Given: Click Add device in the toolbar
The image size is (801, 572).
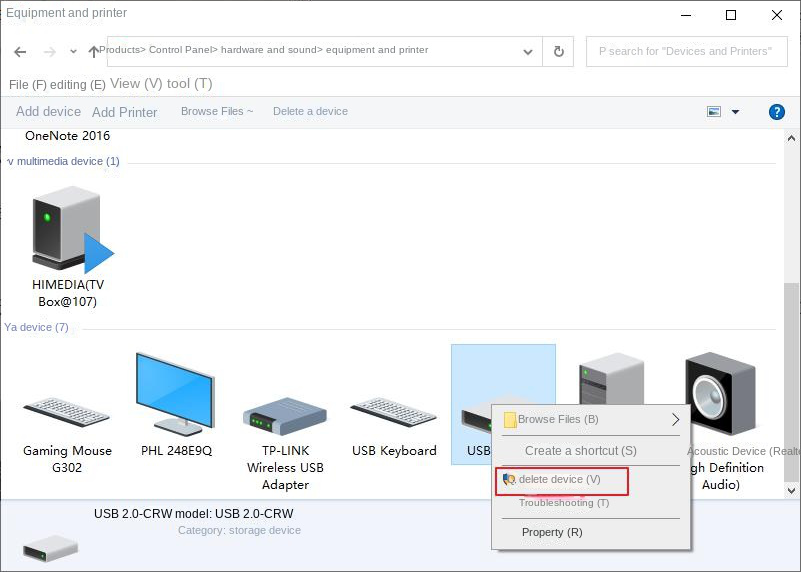Looking at the screenshot, I should 48,112.
